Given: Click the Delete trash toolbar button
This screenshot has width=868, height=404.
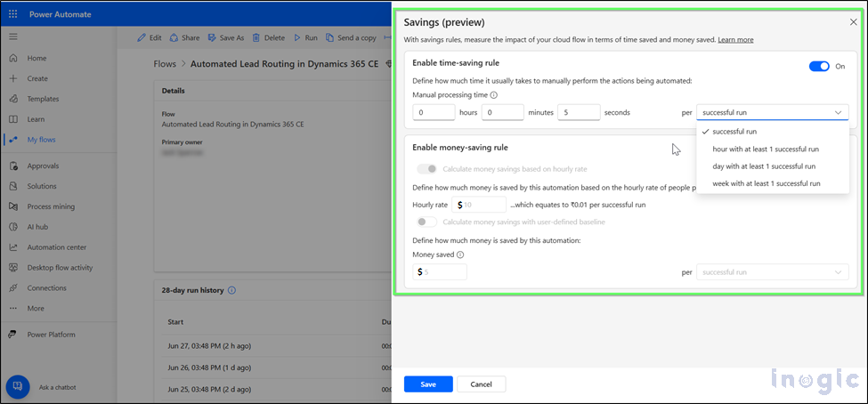Looking at the screenshot, I should tap(269, 37).
